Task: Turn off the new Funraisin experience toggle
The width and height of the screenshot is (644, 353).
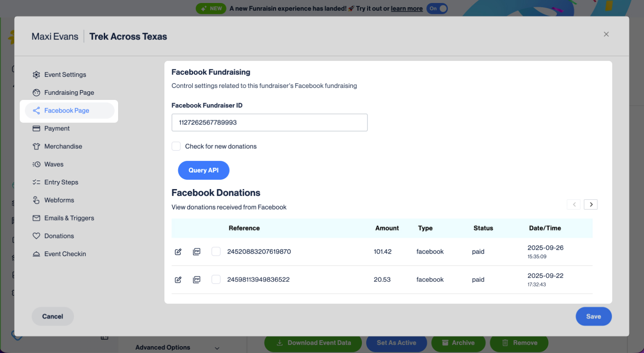Action: 437,9
